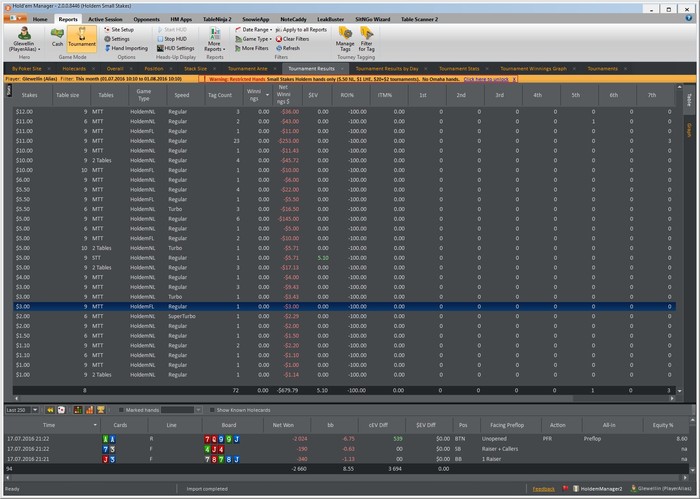Image resolution: width=700 pixels, height=499 pixels.
Task: Enable the Marked hands checkbox
Action: coord(121,410)
